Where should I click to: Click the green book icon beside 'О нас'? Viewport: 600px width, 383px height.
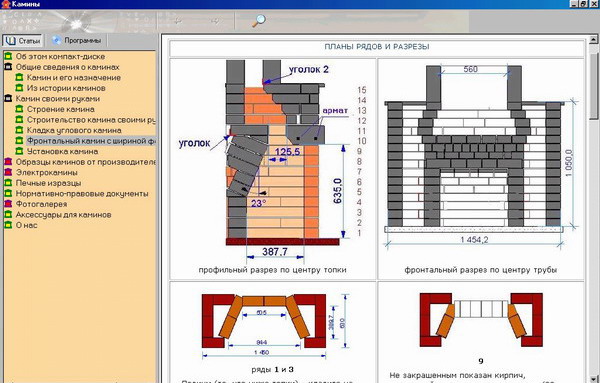[x=8, y=225]
